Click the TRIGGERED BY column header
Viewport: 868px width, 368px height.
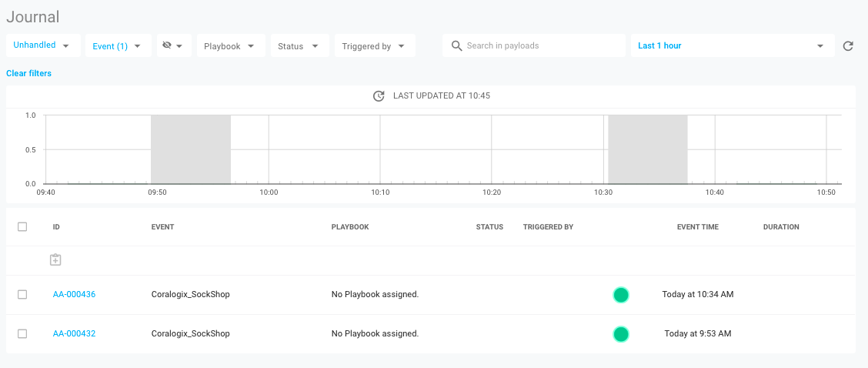coord(548,226)
